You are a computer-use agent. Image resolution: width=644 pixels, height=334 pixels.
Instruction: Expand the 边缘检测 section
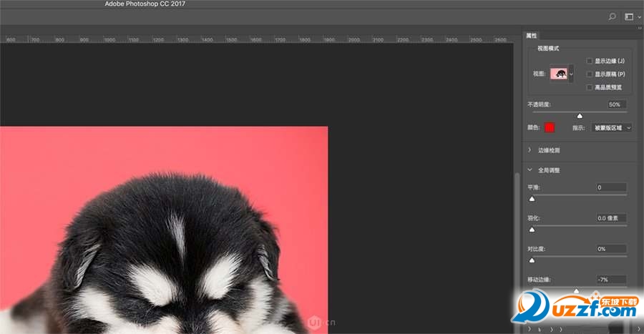point(530,150)
